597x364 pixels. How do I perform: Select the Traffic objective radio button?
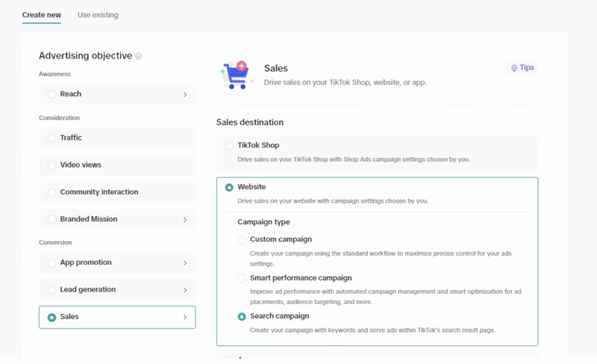tap(52, 138)
